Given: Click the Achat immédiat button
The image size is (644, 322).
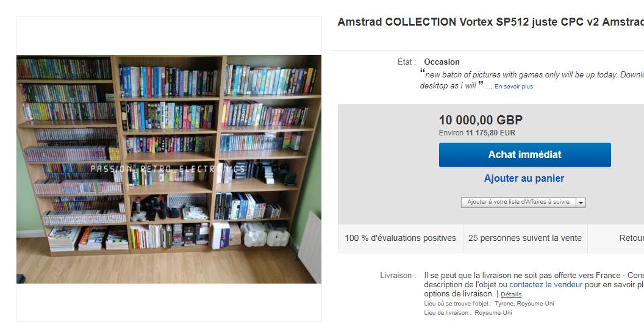Looking at the screenshot, I should point(524,155).
